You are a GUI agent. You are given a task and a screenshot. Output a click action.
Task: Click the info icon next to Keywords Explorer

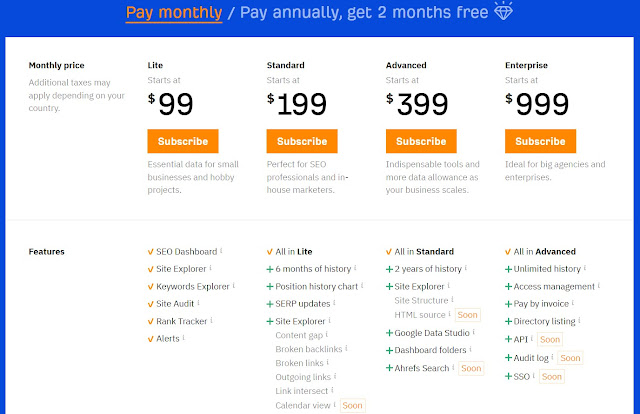pos(233,286)
